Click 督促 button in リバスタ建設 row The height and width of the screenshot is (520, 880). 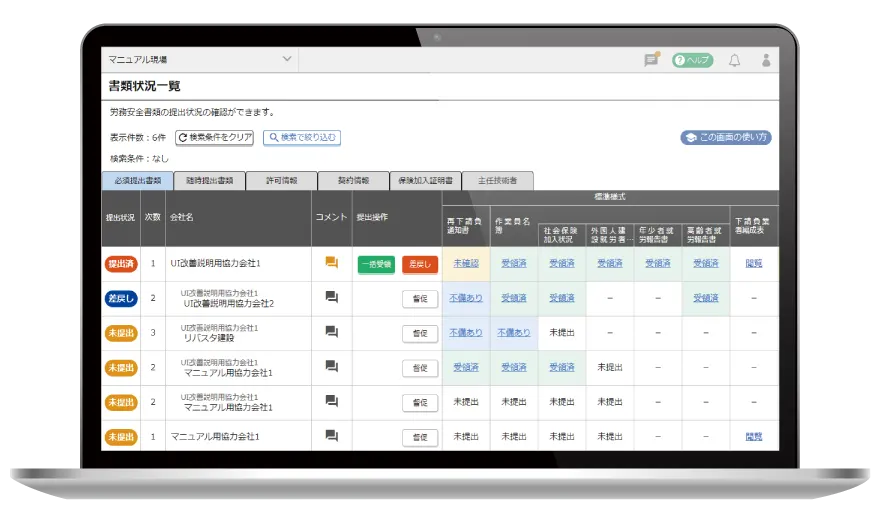coord(420,333)
